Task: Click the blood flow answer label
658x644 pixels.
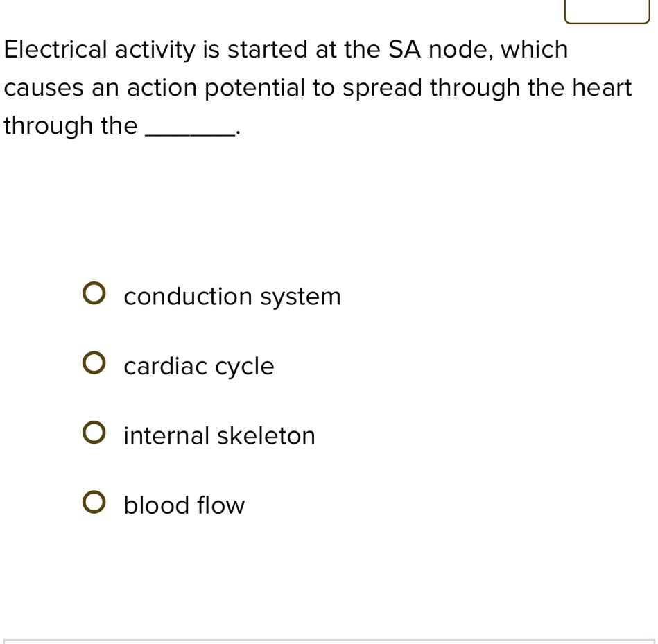Action: 183,505
